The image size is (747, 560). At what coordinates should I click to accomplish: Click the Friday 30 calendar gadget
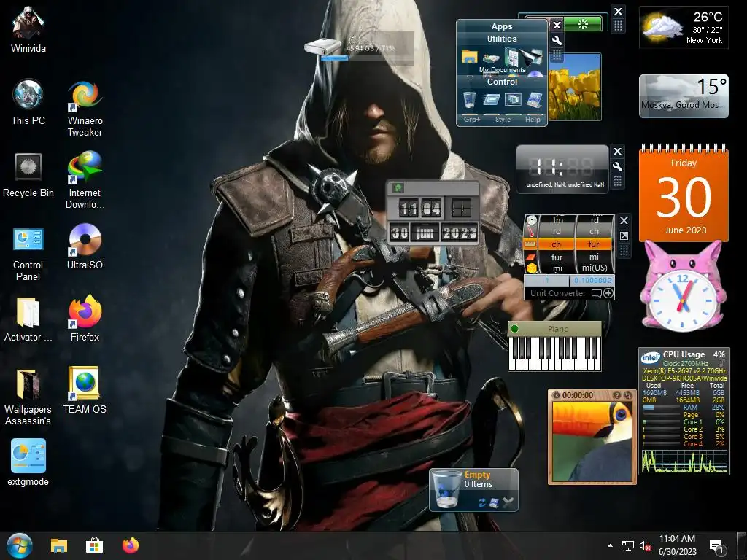(x=684, y=193)
